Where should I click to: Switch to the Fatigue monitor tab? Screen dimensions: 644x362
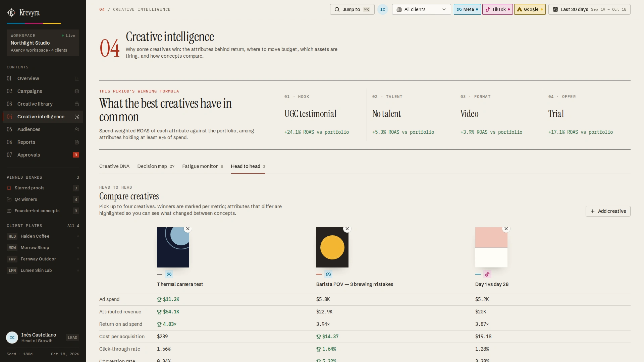coord(203,166)
